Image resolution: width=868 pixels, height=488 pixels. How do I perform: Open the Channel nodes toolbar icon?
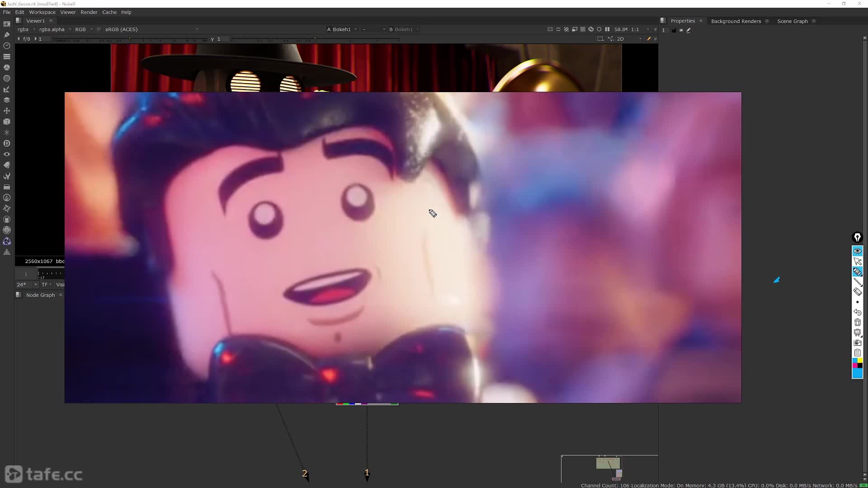pos(7,56)
